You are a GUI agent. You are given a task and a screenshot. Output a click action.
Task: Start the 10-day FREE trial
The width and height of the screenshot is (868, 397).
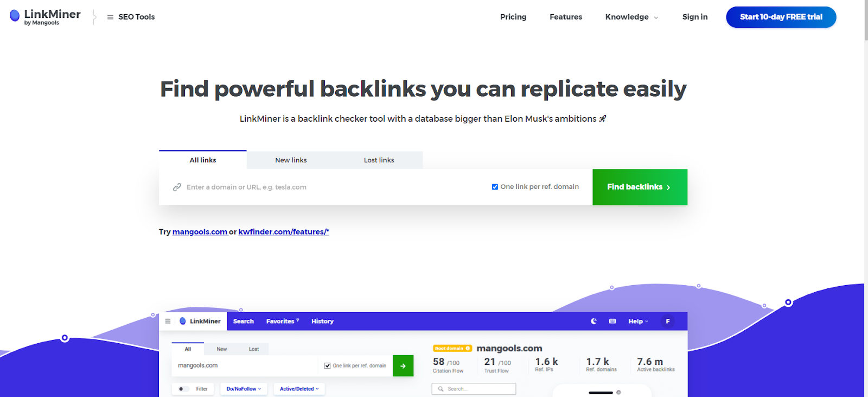(x=781, y=17)
